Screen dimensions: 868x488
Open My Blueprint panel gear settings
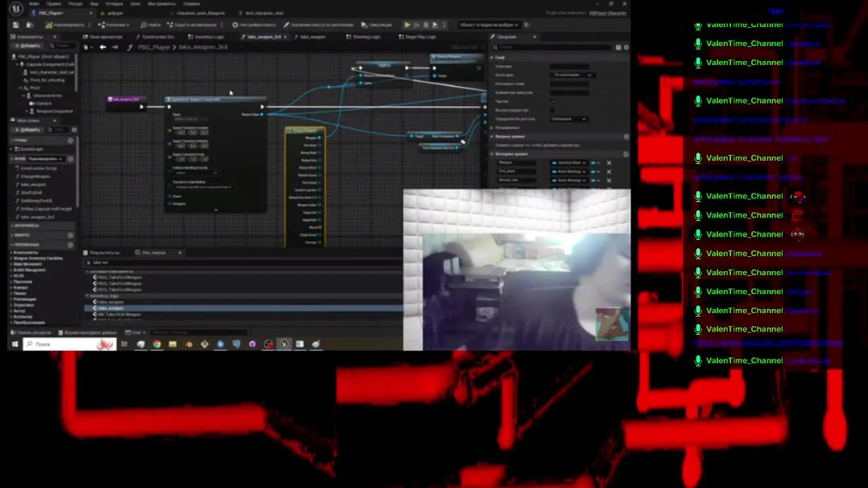(x=73, y=129)
